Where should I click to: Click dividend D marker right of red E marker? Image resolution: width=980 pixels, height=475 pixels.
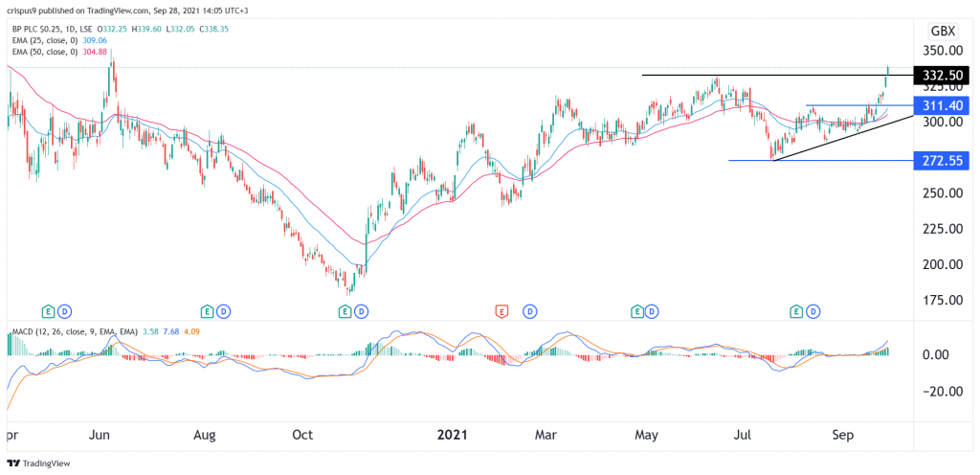point(529,310)
